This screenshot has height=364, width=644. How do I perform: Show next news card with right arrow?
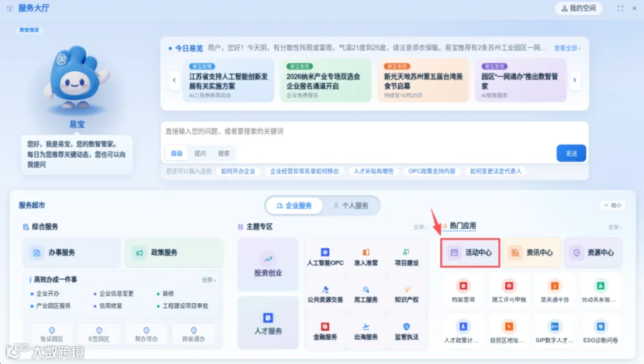point(575,80)
